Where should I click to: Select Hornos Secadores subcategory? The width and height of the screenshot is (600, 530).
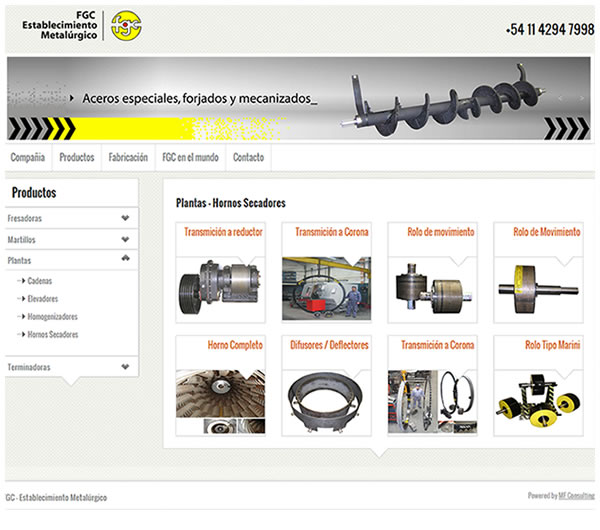[x=53, y=334]
